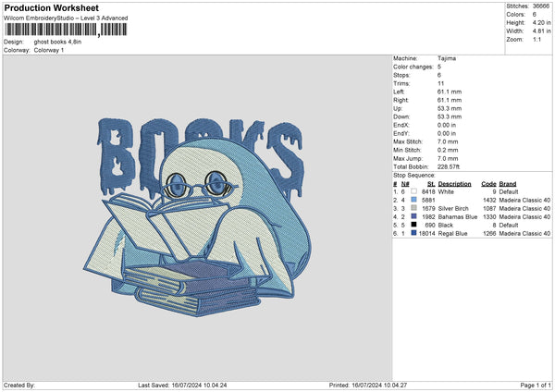Click the Colors value 6
This screenshot has width=555, height=392.
point(534,15)
